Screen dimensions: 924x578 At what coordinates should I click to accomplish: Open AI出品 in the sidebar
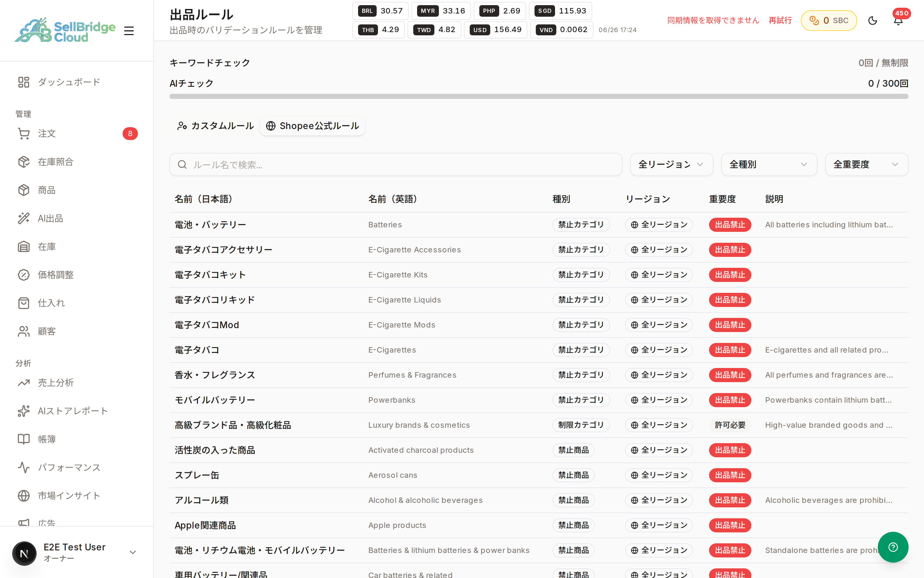pos(77,218)
